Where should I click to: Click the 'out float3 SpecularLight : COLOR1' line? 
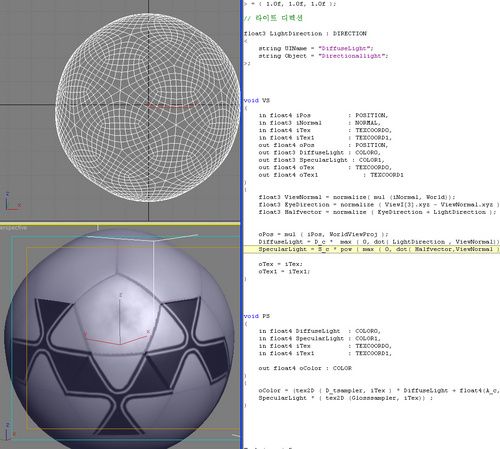pyautogui.click(x=322, y=160)
